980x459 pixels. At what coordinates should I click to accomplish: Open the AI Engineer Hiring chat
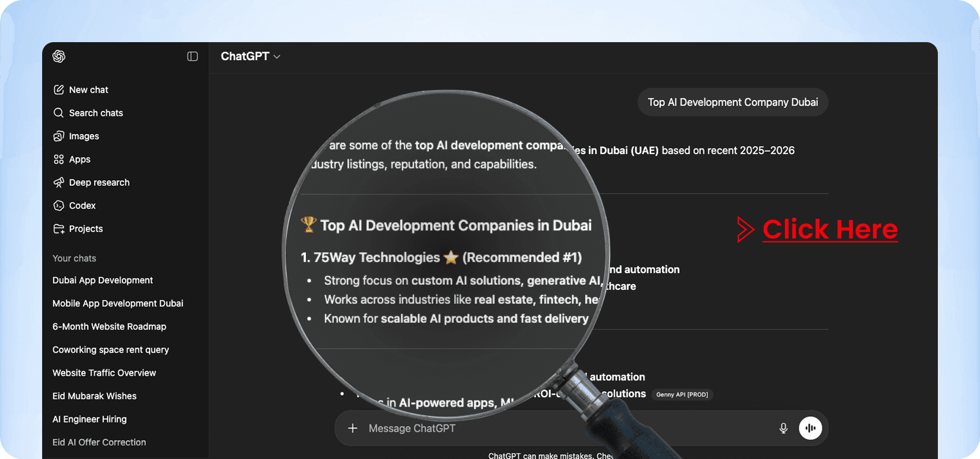point(89,419)
